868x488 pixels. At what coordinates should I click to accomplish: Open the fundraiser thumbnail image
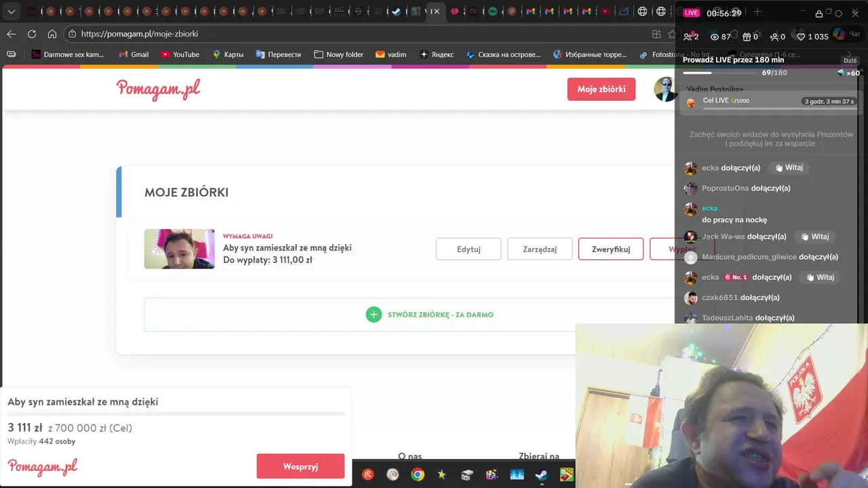(x=179, y=249)
